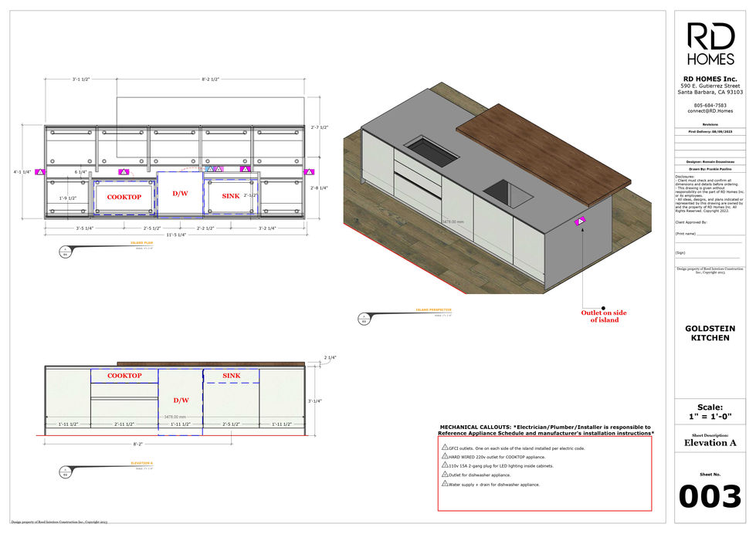756x534 pixels.
Task: Click the D/W label in the island plan
Action: click(181, 194)
